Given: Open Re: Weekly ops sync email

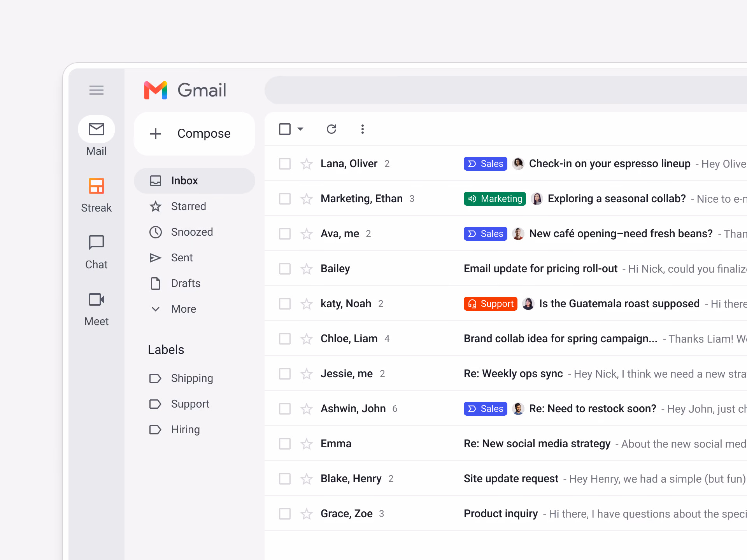Looking at the screenshot, I should tap(513, 374).
